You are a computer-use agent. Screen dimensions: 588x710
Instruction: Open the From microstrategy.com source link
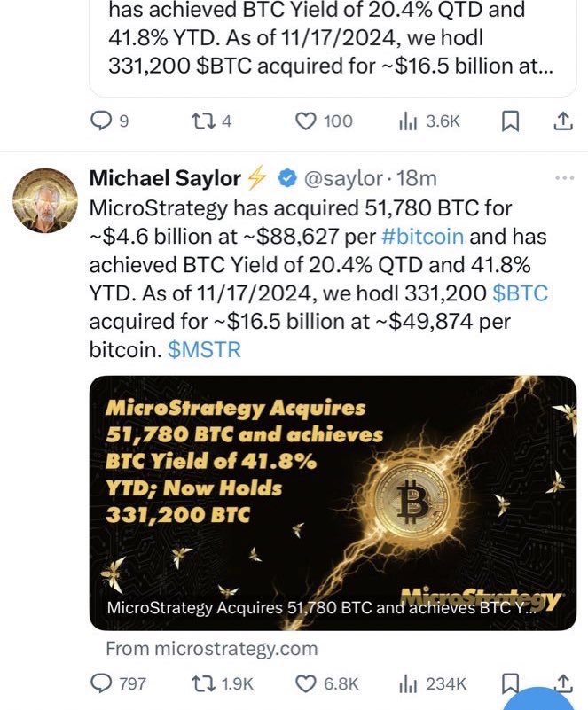point(211,648)
